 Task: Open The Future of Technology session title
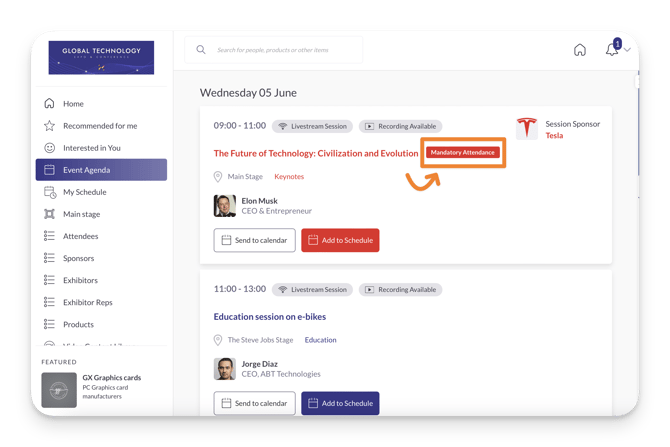coord(316,153)
